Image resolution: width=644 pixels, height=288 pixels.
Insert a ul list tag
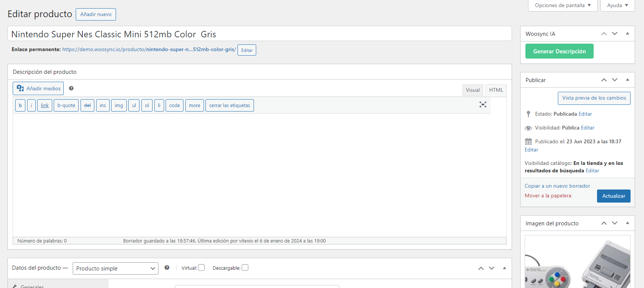[134, 105]
